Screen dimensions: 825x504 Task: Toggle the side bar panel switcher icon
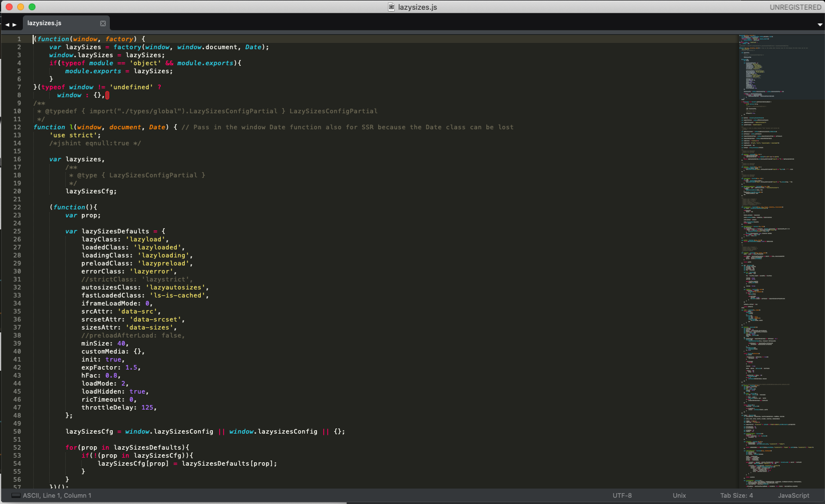16,495
